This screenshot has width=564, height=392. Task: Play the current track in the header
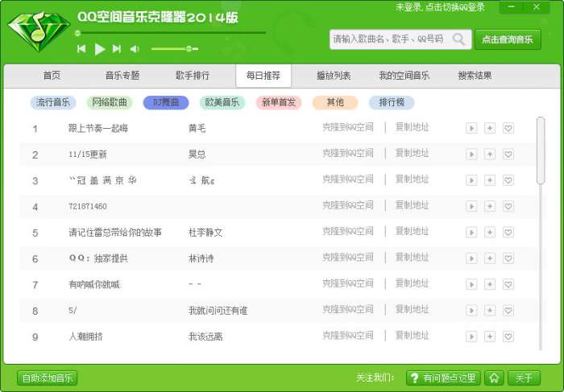pyautogui.click(x=100, y=49)
